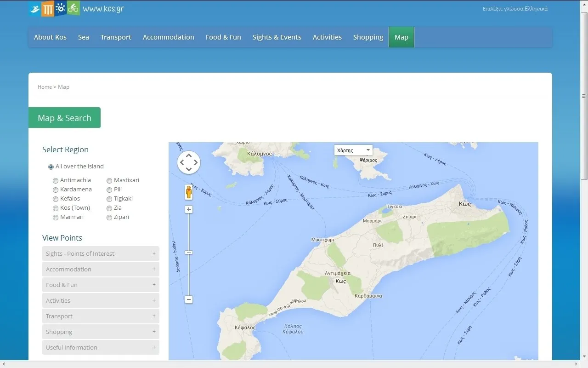Open Sea menu item

(84, 37)
